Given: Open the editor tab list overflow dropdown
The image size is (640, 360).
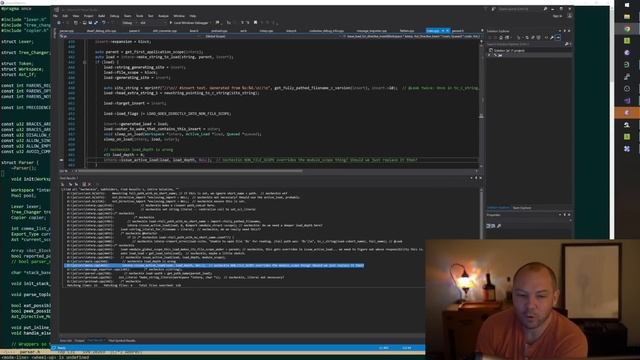Looking at the screenshot, I should point(482,31).
